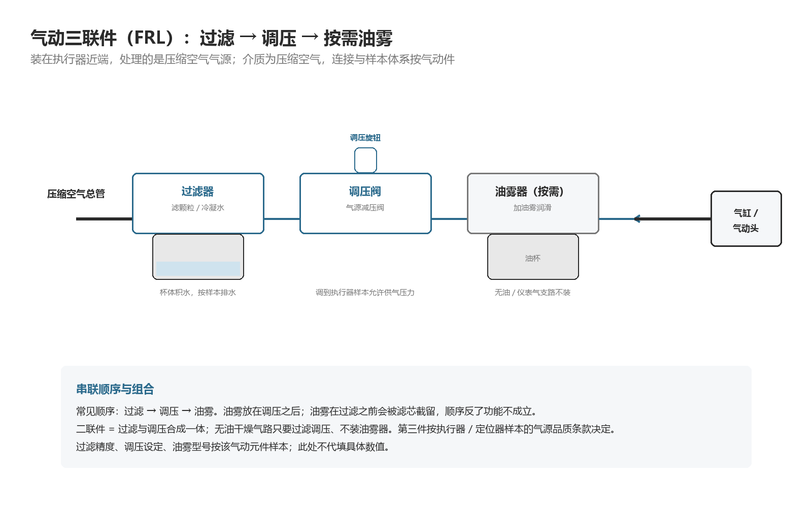Select the label 调压旋钮
Image resolution: width=812 pixels, height=508 pixels.
pos(365,138)
